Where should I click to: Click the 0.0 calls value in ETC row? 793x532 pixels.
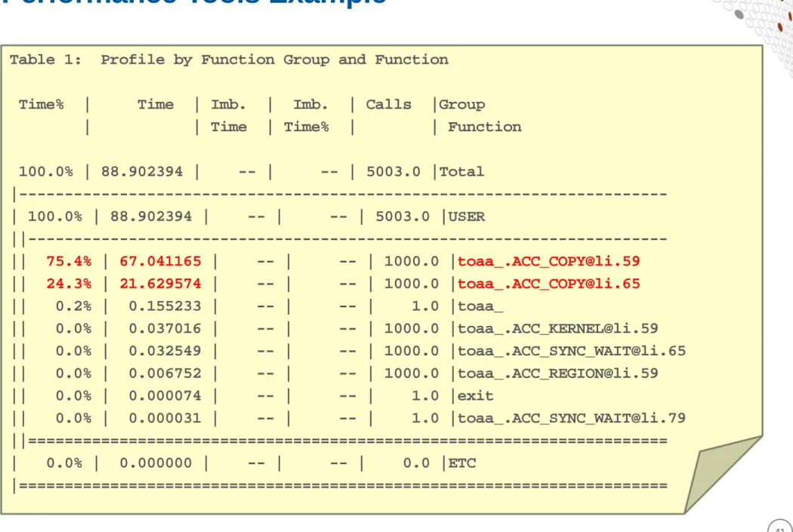coord(416,463)
